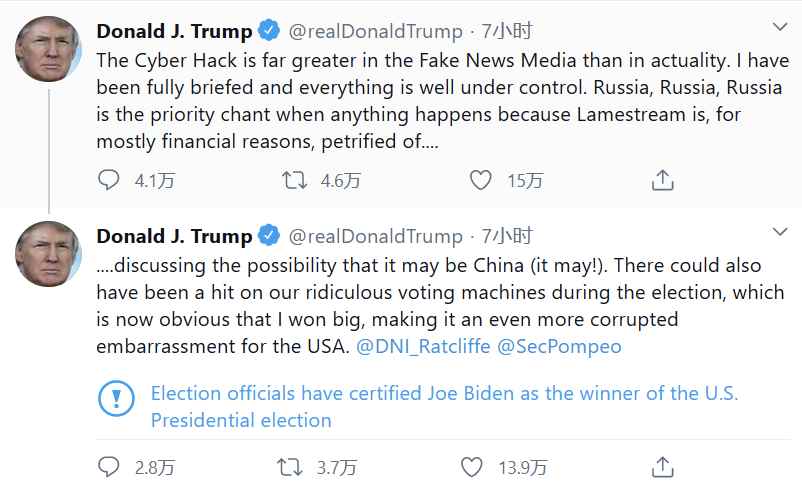Open the first tweet's 7小时 timestamp
This screenshot has height=484, width=802.
[507, 31]
